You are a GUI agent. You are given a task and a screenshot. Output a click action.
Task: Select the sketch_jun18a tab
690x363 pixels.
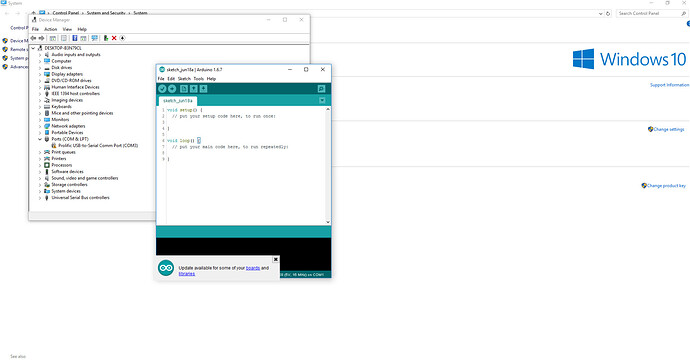coord(178,101)
